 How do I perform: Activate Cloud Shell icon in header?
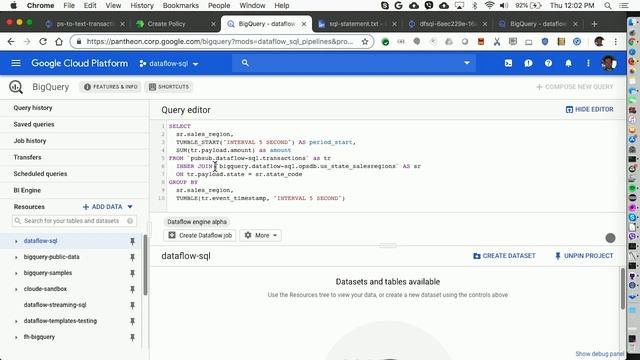[508, 63]
